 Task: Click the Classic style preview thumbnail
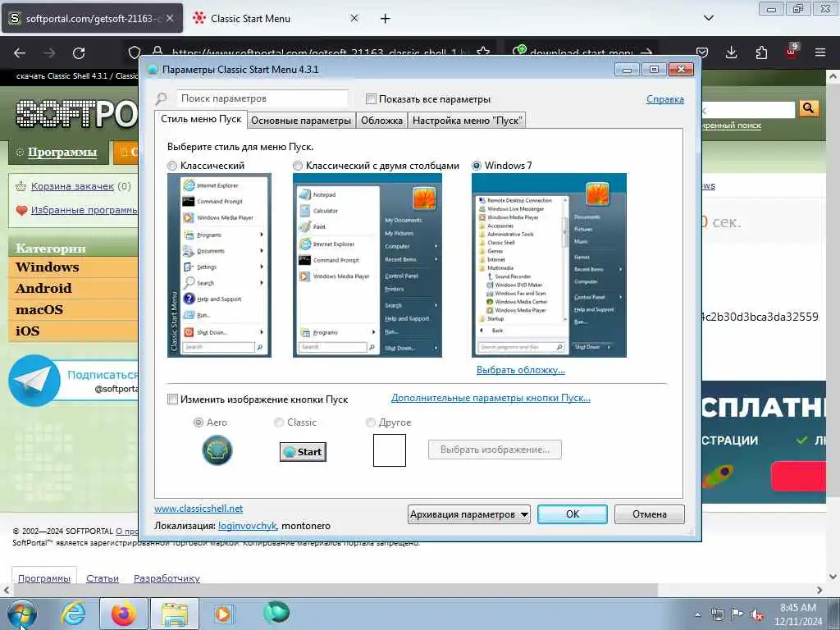(x=219, y=265)
